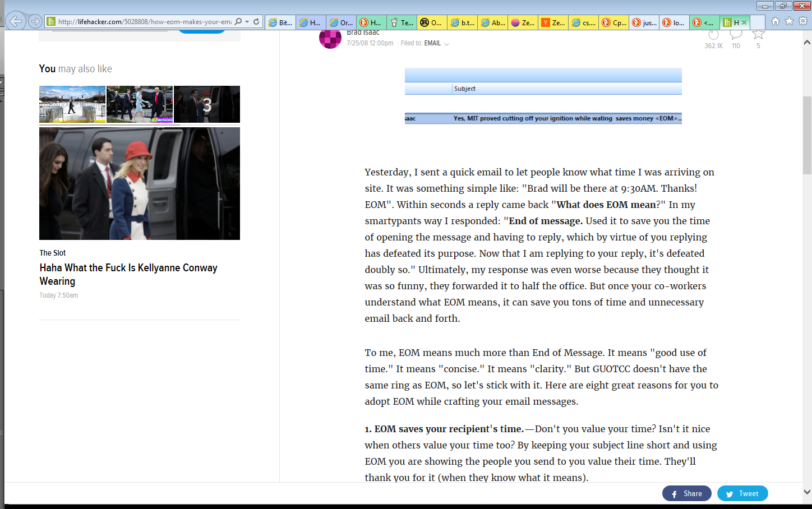The width and height of the screenshot is (812, 509).
Task: Restore down the browser window
Action: [783, 6]
